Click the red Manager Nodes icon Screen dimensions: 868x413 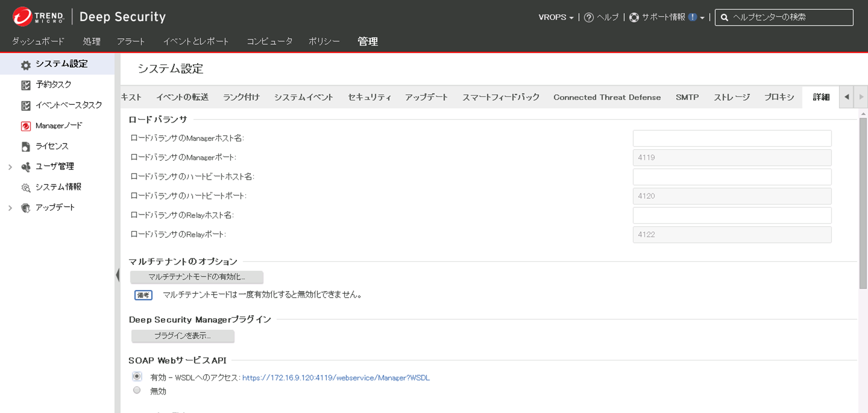click(26, 126)
